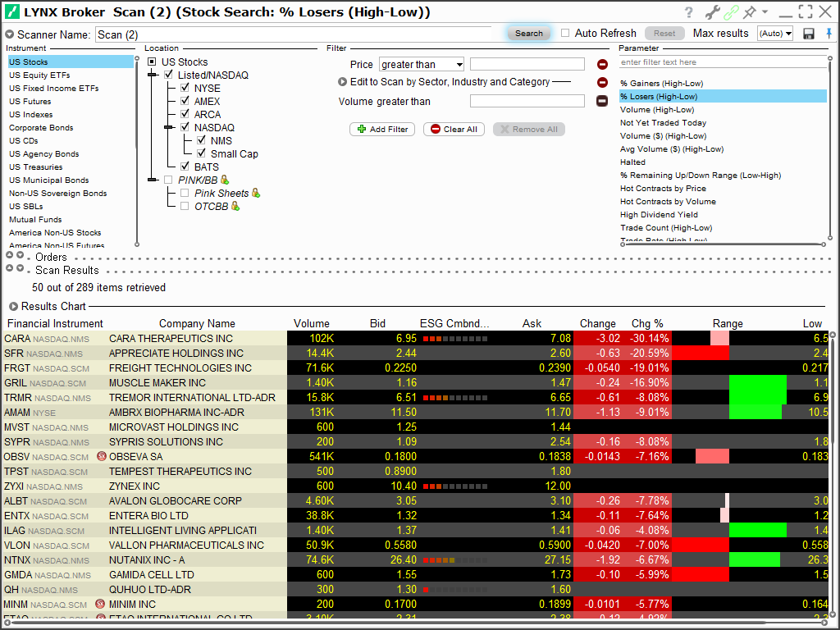Viewport: 840px width, 630px height.
Task: Click the lock icon next to Pink Sheets
Action: click(x=256, y=193)
